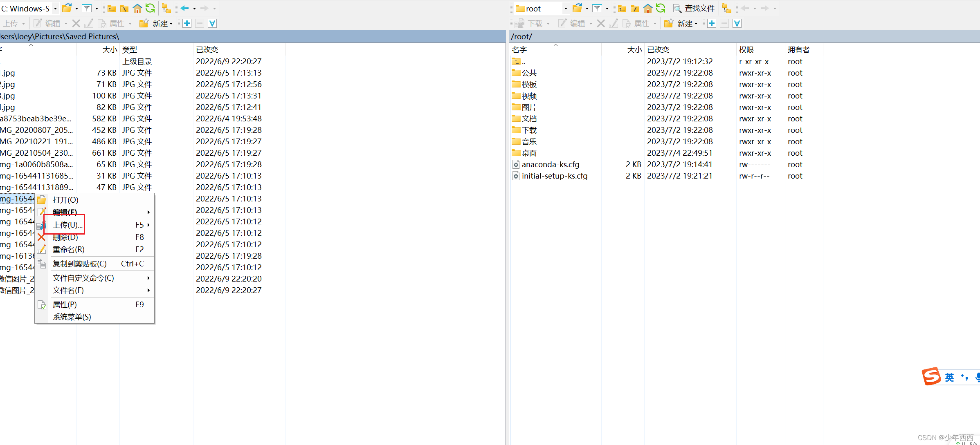Click the back navigation arrow on remote panel

click(746, 8)
